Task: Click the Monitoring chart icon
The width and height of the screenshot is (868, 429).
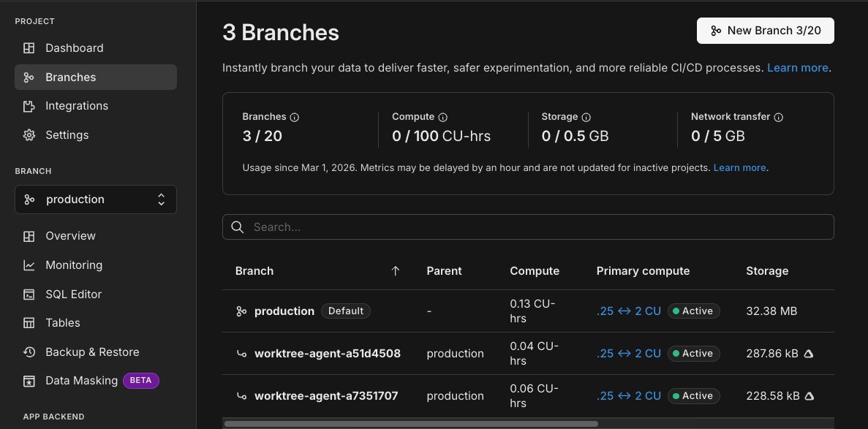Action: coord(29,265)
